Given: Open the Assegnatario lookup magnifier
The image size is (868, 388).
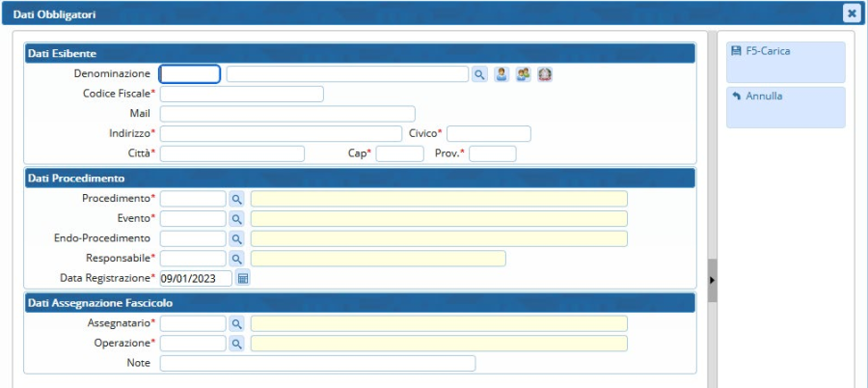Looking at the screenshot, I should tap(236, 323).
